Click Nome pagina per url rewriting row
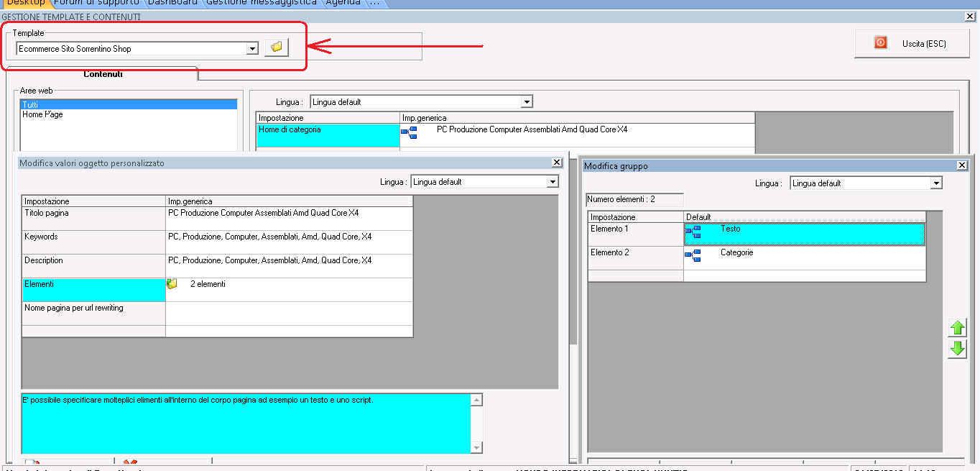 tap(93, 314)
